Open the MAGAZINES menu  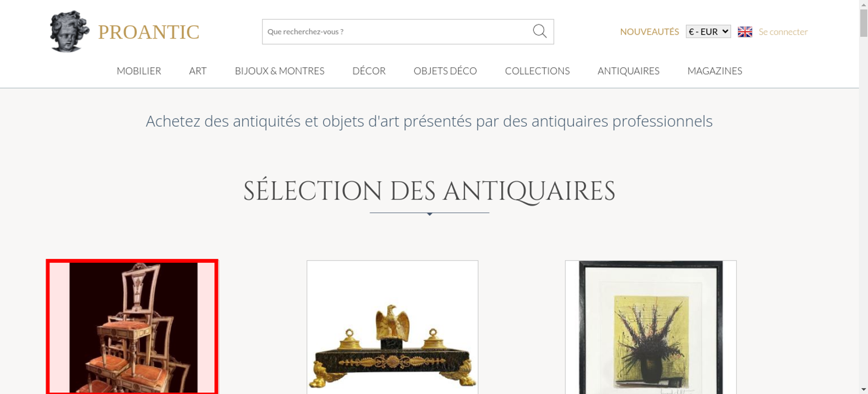715,71
